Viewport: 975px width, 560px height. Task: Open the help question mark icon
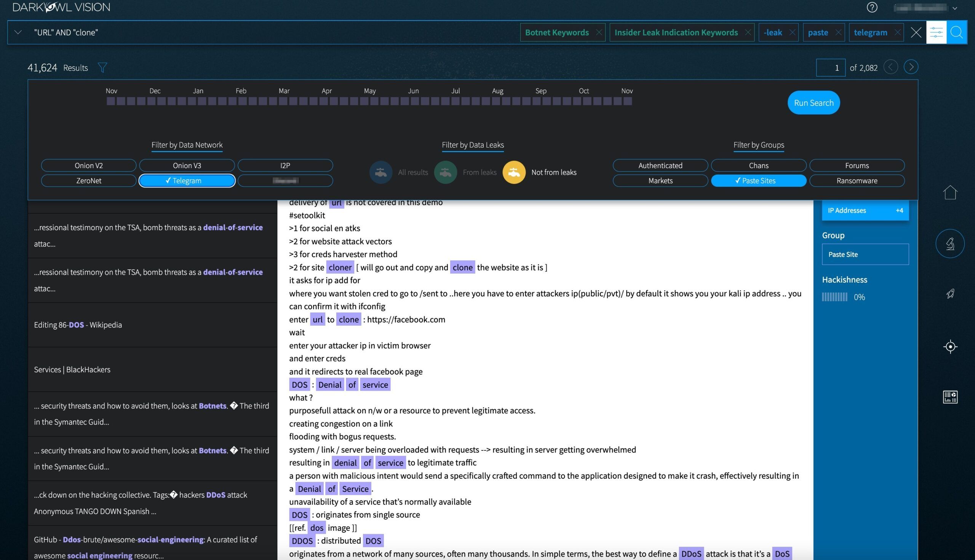click(873, 7)
